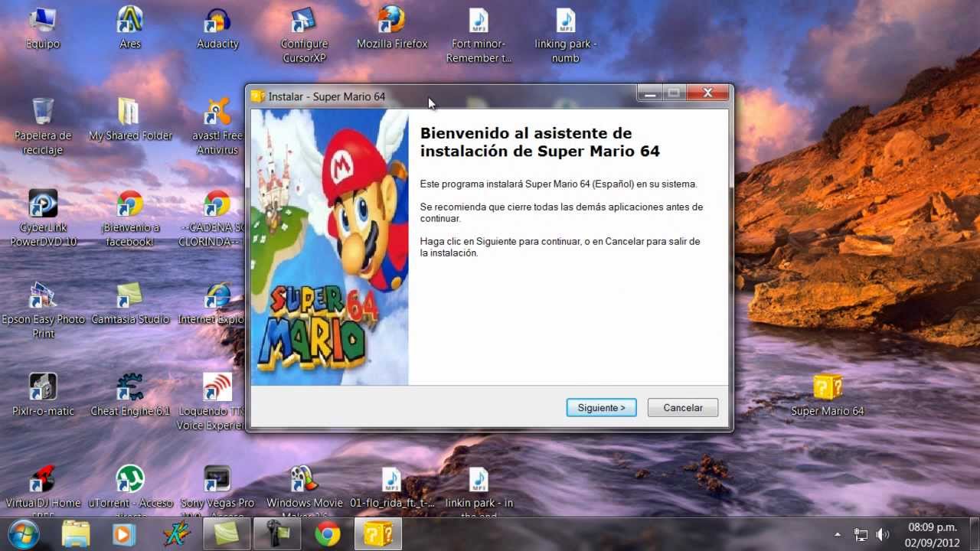980x551 pixels.
Task: Minimize the Super Mario 64 installer window
Action: coord(650,93)
